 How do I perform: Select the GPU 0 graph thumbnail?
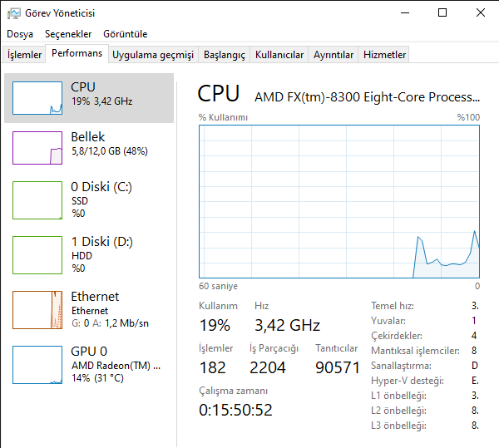click(37, 365)
